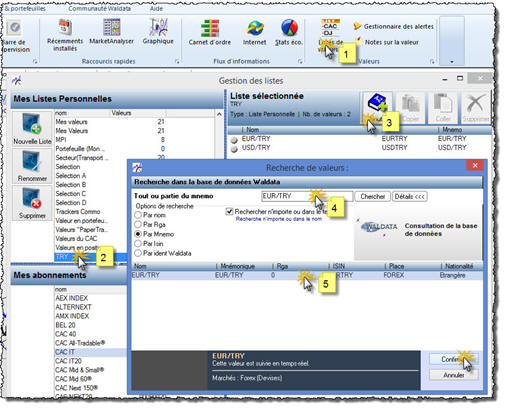Select the Par nom option
This screenshot has height=410, width=505.
[x=138, y=215]
